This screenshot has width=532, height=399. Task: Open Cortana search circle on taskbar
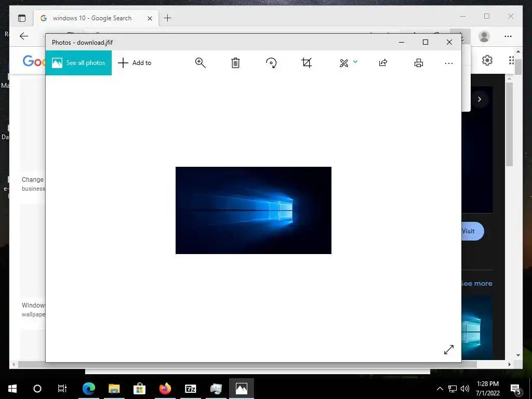(x=37, y=389)
